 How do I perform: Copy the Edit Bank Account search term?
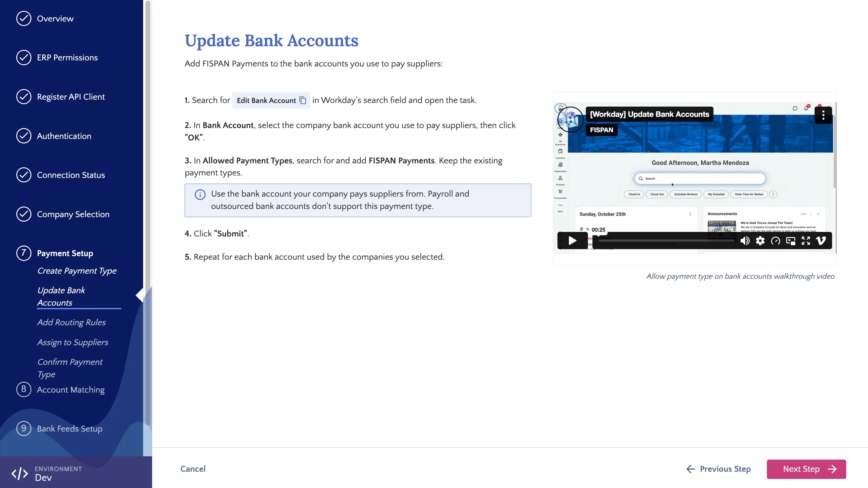click(303, 101)
